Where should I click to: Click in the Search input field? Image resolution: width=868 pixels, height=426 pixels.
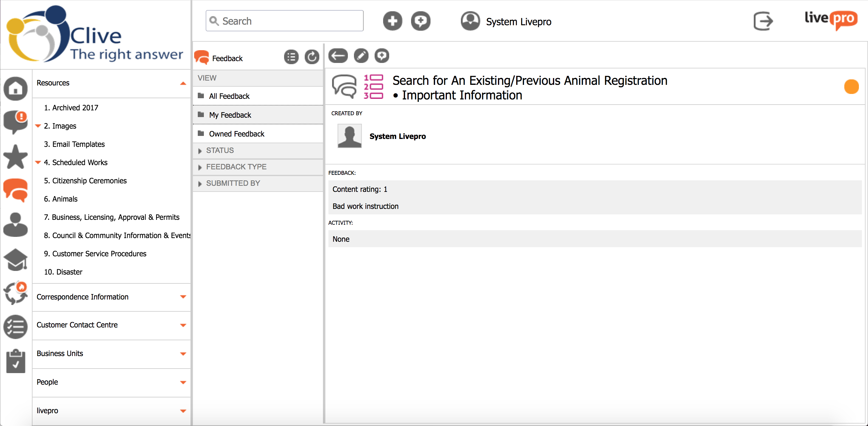click(x=290, y=21)
